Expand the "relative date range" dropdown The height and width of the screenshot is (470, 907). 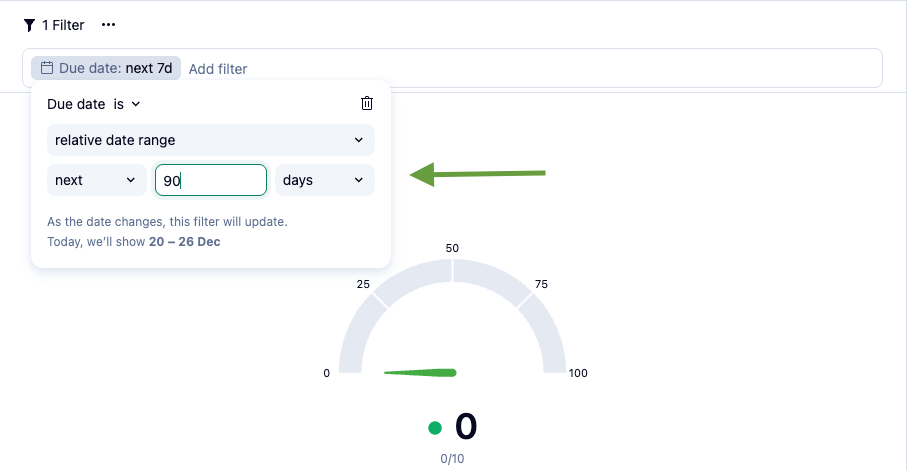[x=211, y=140]
